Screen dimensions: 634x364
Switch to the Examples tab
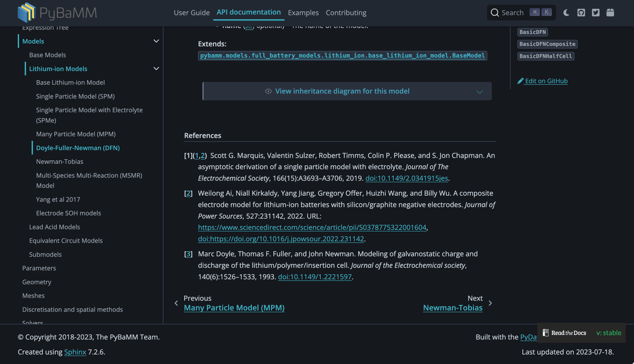pos(303,12)
